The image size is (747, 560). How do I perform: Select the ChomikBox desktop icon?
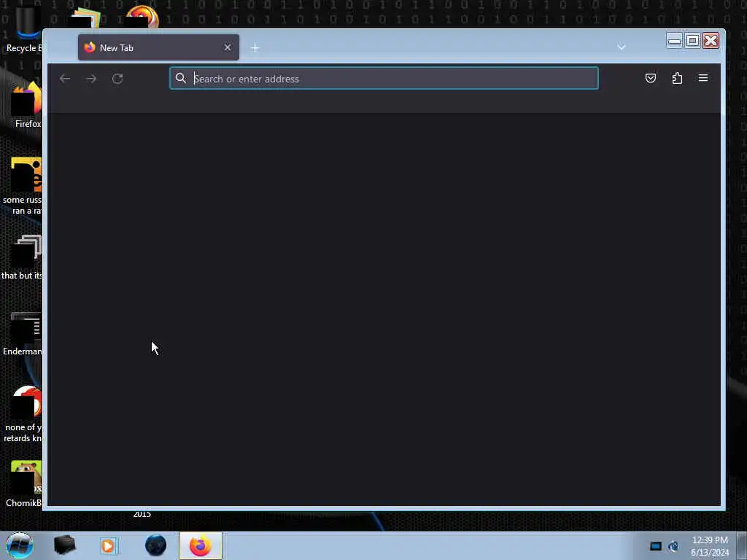coord(24,484)
